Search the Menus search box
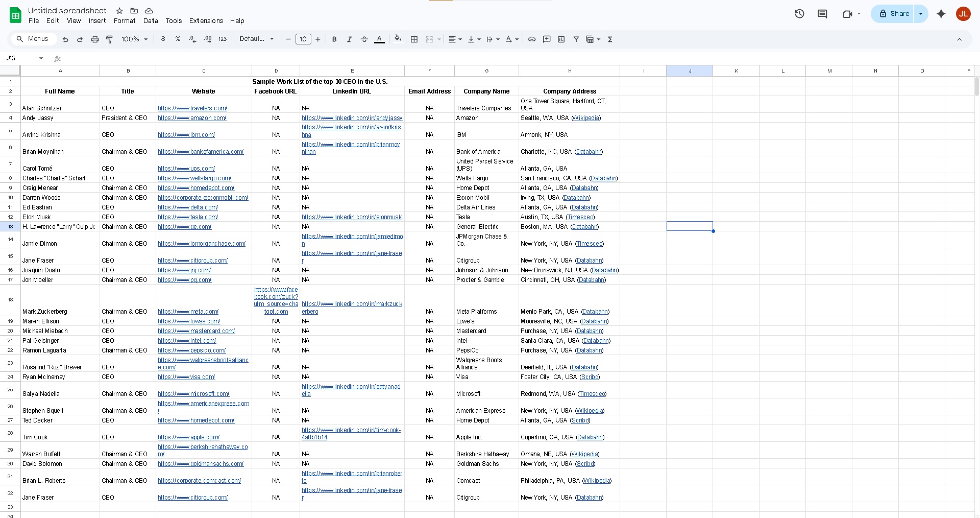 tap(33, 39)
